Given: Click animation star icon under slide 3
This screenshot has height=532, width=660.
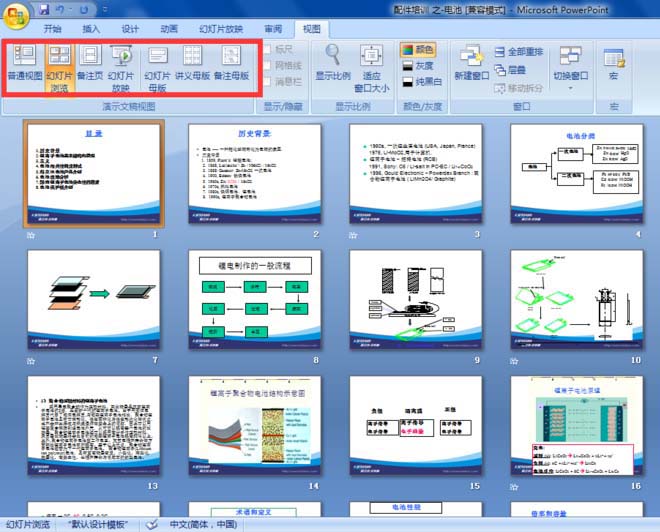Looking at the screenshot, I should click(x=353, y=235).
